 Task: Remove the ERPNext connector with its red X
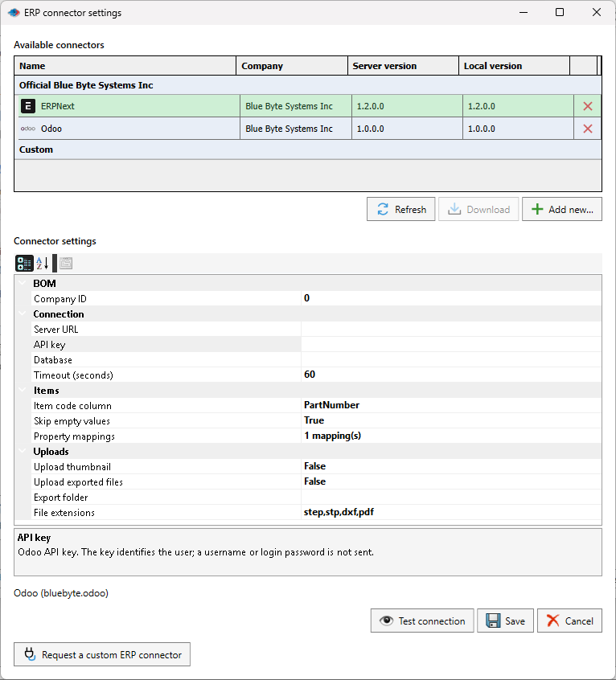(587, 106)
